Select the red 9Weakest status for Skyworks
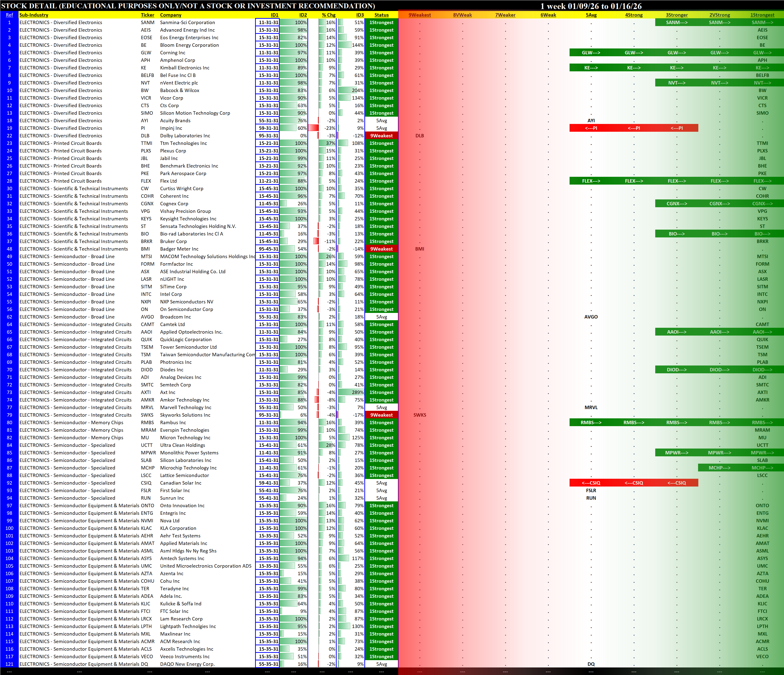The height and width of the screenshot is (675, 784). click(x=381, y=415)
